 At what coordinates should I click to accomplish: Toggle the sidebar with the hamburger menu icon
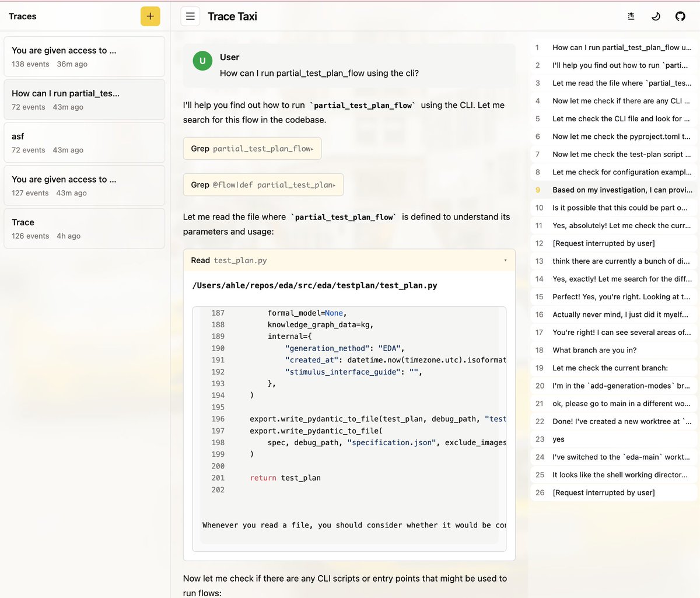click(x=190, y=16)
